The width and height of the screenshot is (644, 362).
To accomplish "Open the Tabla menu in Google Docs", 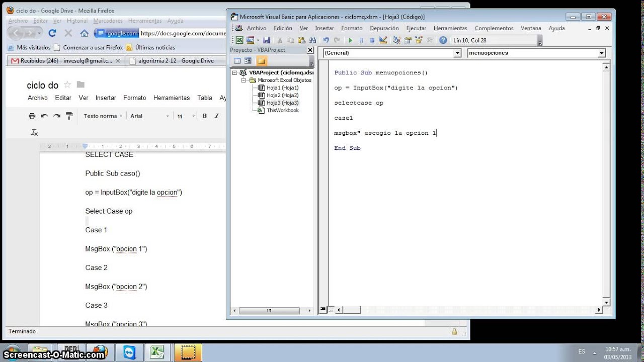I will pyautogui.click(x=205, y=98).
